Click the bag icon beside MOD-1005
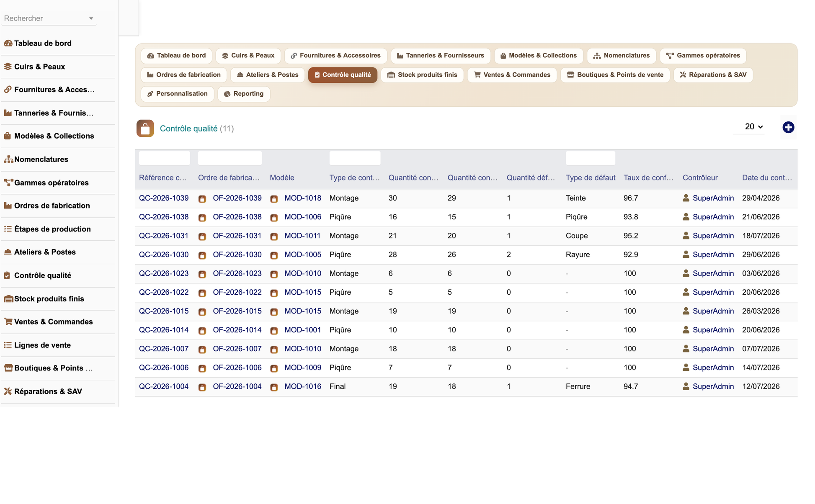 click(274, 255)
